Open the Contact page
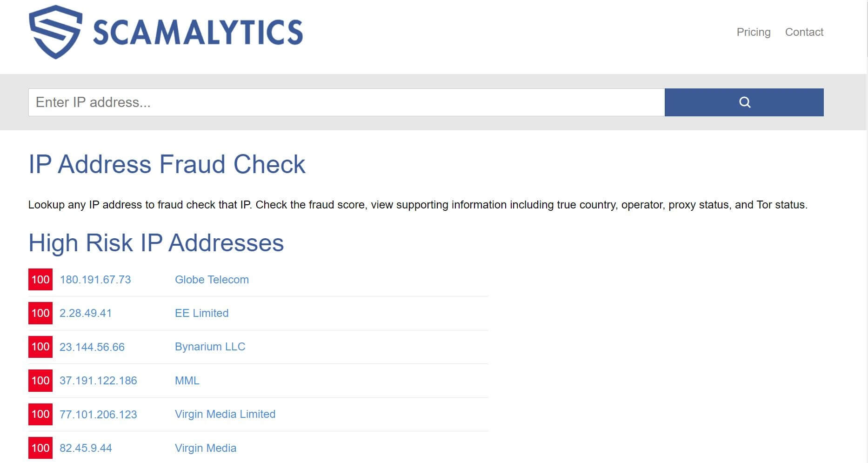The height and width of the screenshot is (463, 868). click(x=804, y=32)
